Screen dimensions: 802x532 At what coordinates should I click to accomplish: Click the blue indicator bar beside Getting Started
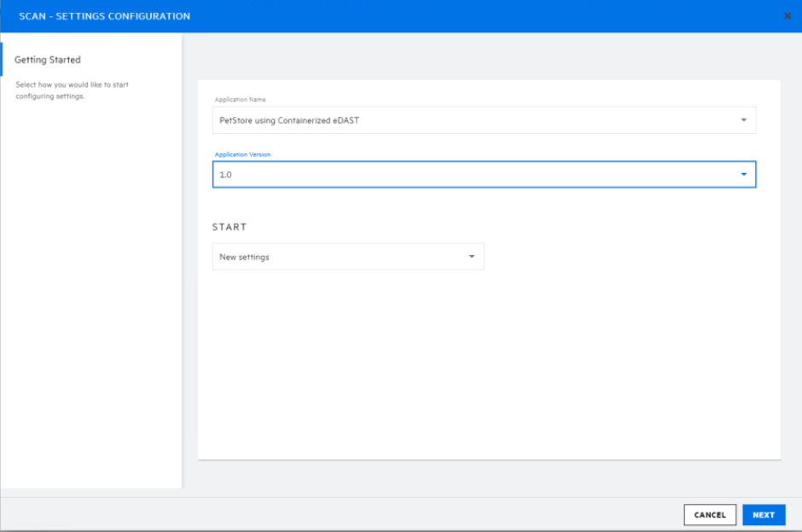(x=2, y=59)
